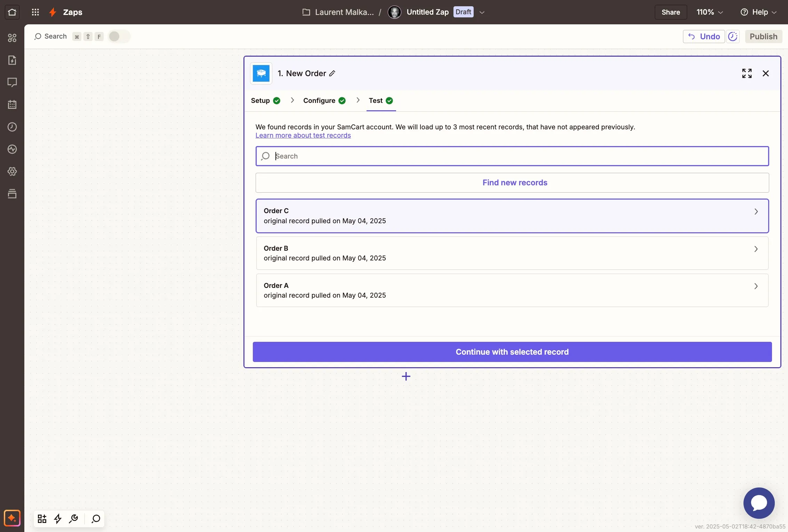Screen dimensions: 788x532
Task: Expand step panel to full screen
Action: tap(747, 73)
